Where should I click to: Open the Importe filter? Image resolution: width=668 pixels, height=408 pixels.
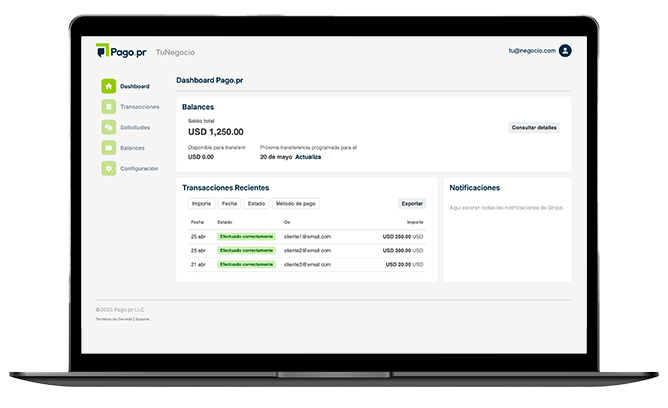[x=201, y=203]
